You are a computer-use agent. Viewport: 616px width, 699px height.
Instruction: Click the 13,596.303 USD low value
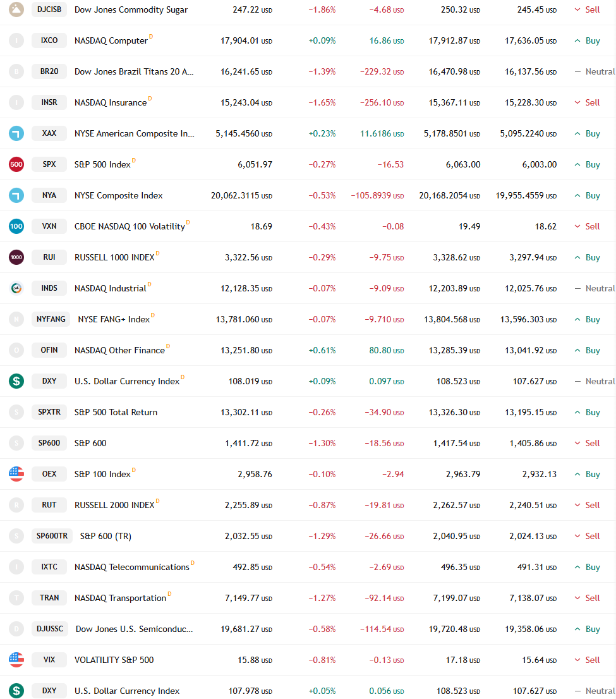point(529,319)
